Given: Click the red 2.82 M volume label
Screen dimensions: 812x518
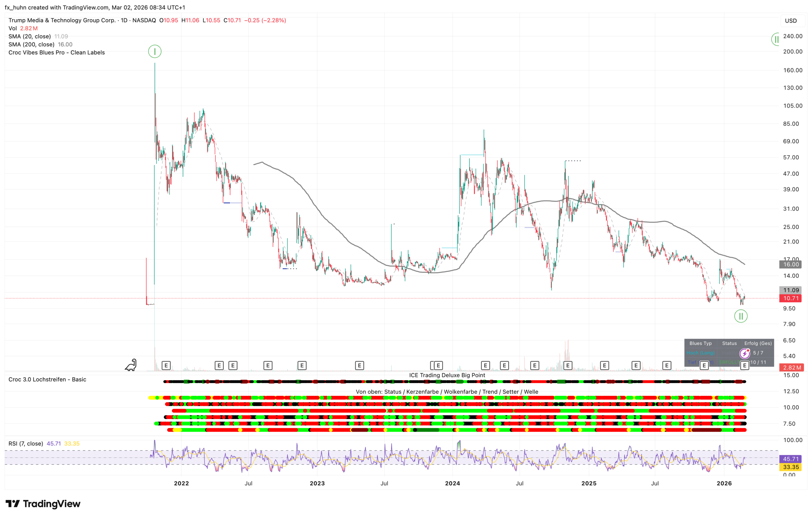Looking at the screenshot, I should coord(792,368).
